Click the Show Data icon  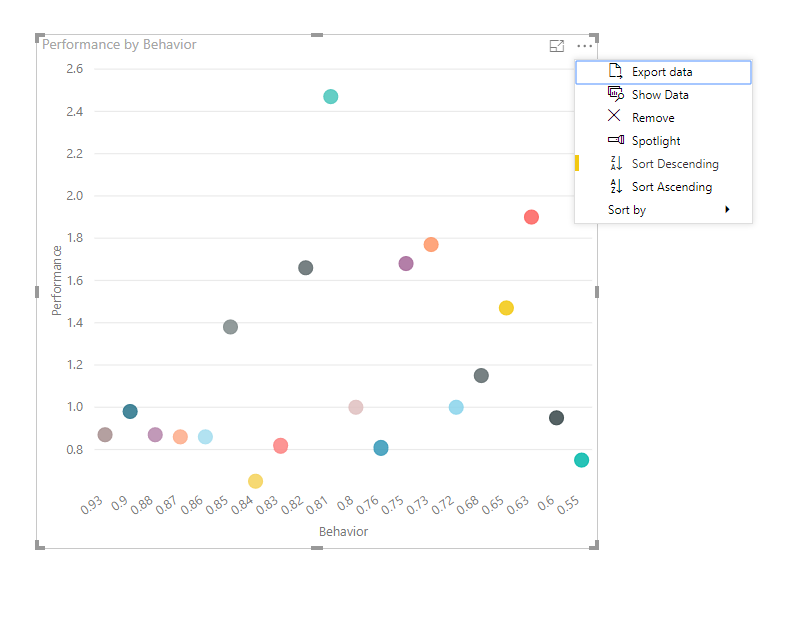615,94
